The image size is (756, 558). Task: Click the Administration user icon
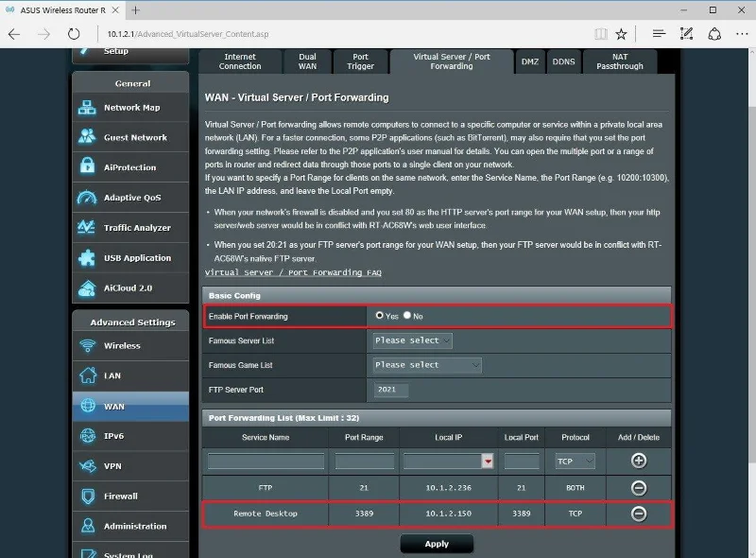88,525
